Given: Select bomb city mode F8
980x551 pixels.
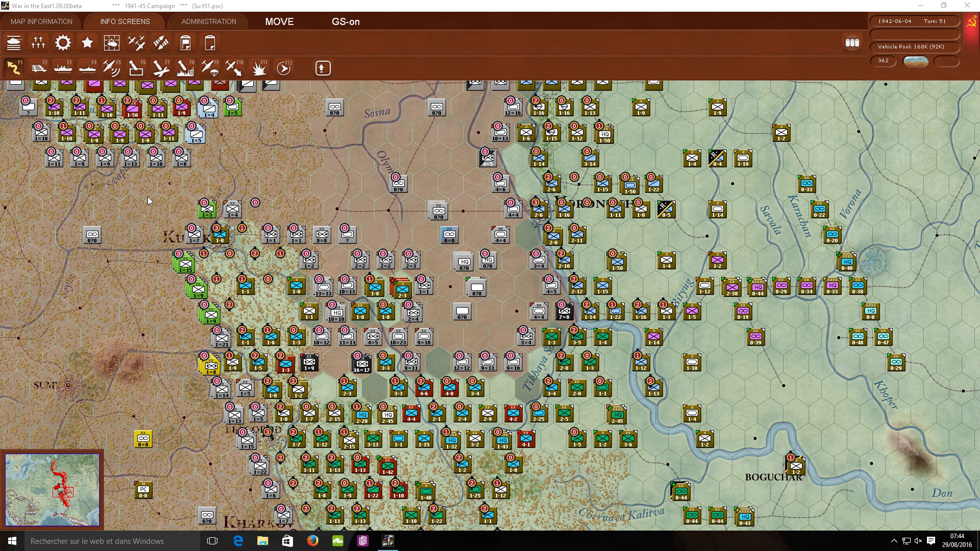Looking at the screenshot, I should pyautogui.click(x=185, y=68).
